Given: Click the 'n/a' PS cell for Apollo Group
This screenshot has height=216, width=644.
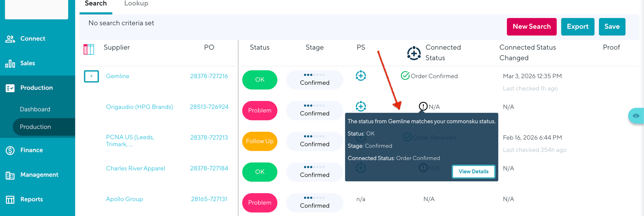Looking at the screenshot, I should tap(361, 199).
